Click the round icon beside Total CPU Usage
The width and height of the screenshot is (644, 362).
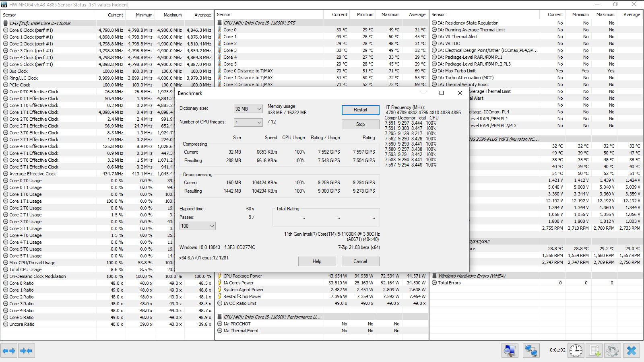pos(6,269)
